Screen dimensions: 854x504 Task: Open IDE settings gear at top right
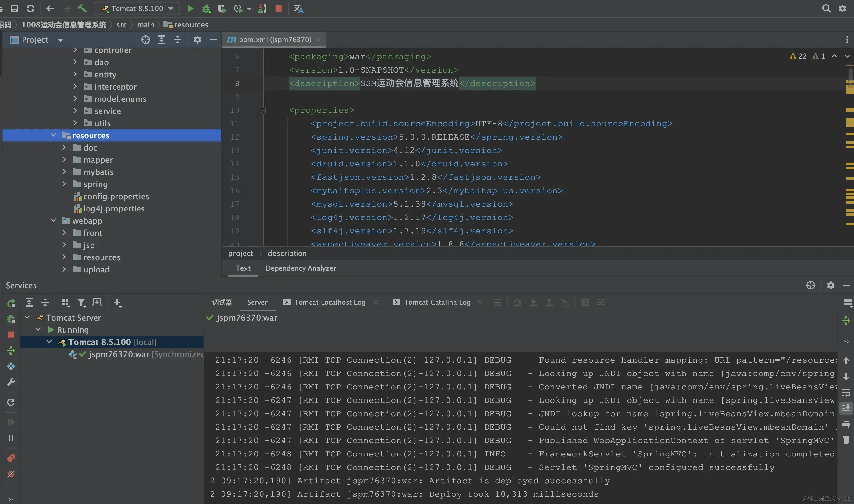click(x=842, y=9)
